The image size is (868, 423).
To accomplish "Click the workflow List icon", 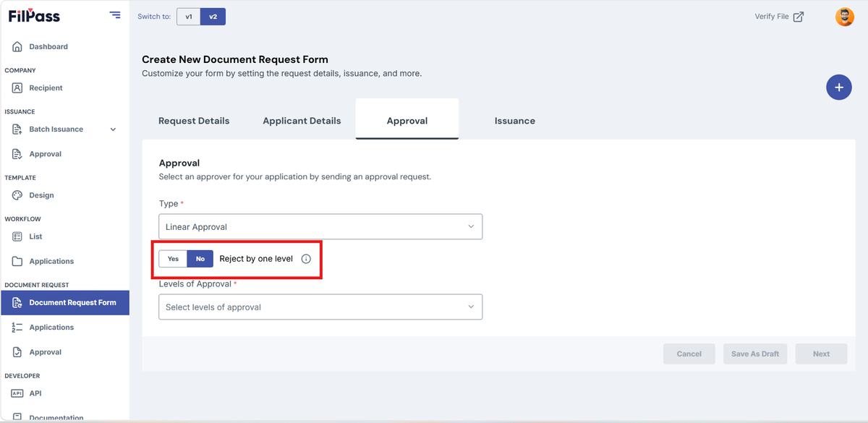I will 17,236.
